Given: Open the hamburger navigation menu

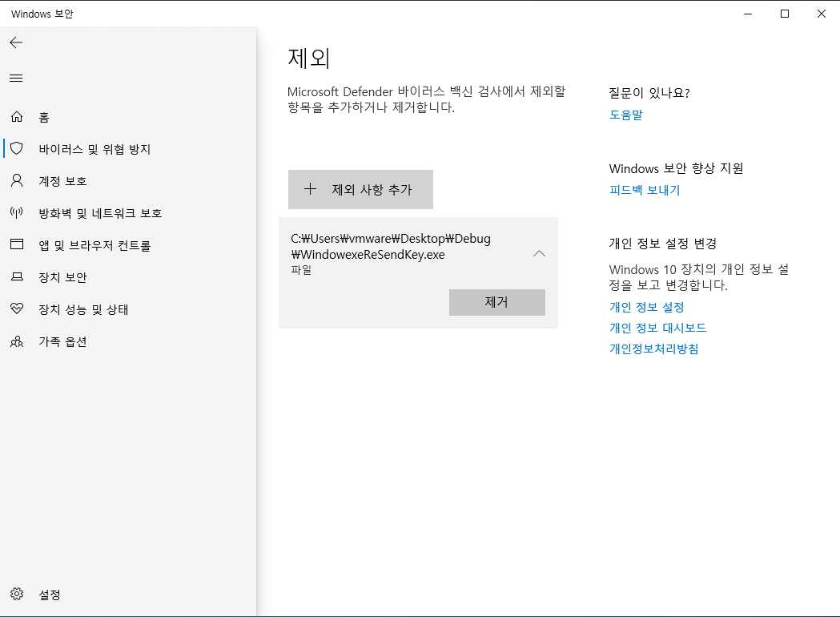Looking at the screenshot, I should (x=16, y=79).
